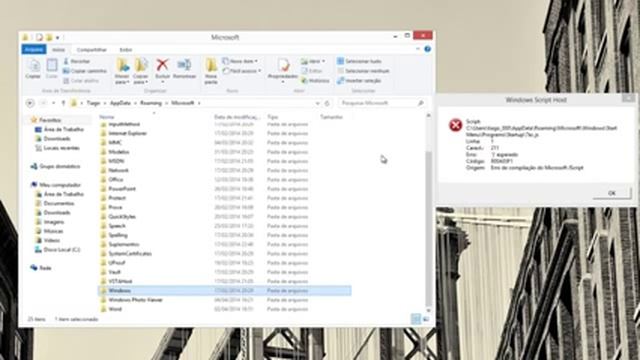Open the Copiar para dropdown

coord(141,71)
